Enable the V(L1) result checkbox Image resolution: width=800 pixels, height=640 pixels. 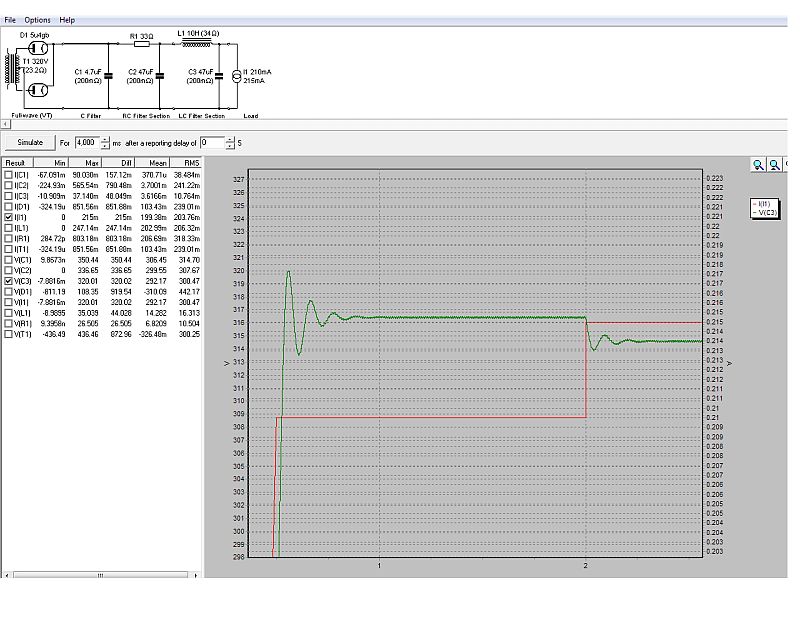[8, 313]
